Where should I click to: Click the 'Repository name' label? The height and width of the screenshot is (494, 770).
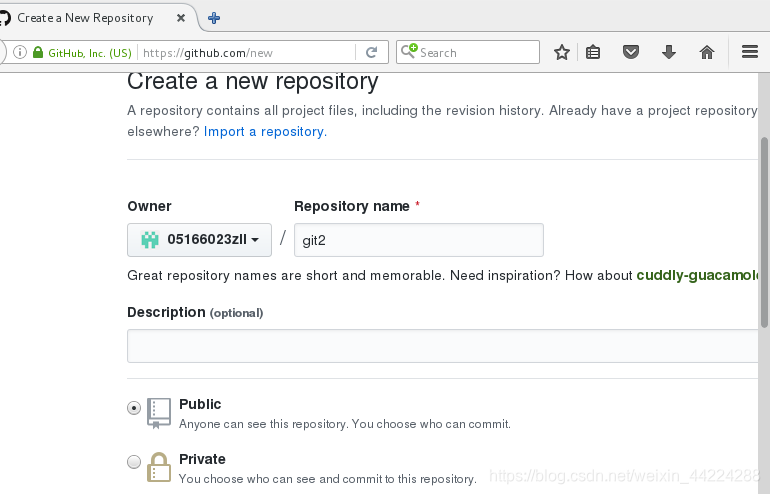pyautogui.click(x=352, y=206)
